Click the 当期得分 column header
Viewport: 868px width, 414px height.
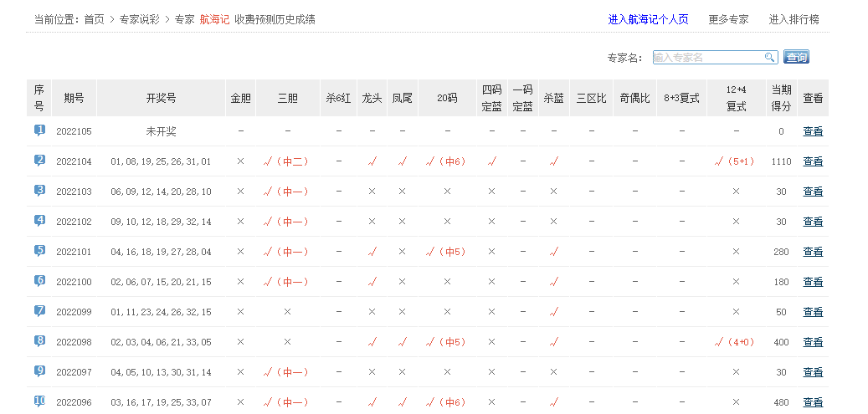click(x=781, y=98)
